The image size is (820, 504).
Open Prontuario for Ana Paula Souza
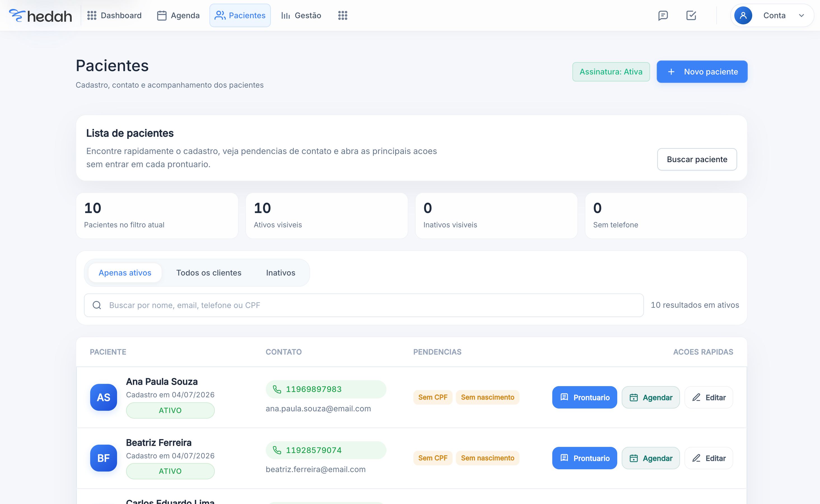point(585,397)
